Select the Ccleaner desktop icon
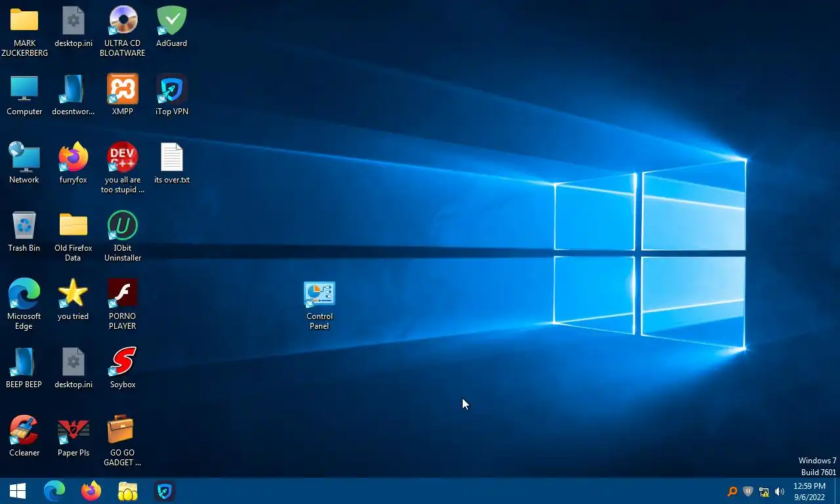 click(24, 430)
